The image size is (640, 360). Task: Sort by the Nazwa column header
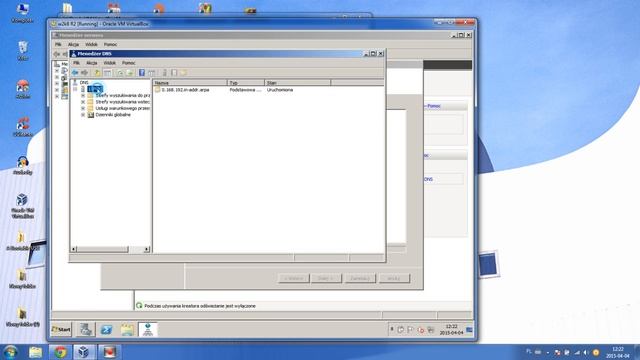coord(190,82)
